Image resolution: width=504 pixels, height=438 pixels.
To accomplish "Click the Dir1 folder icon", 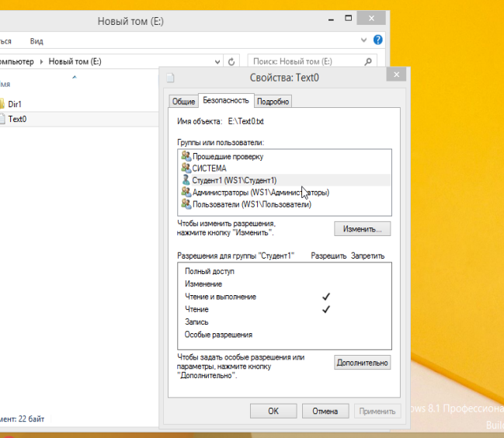I will tap(2, 103).
